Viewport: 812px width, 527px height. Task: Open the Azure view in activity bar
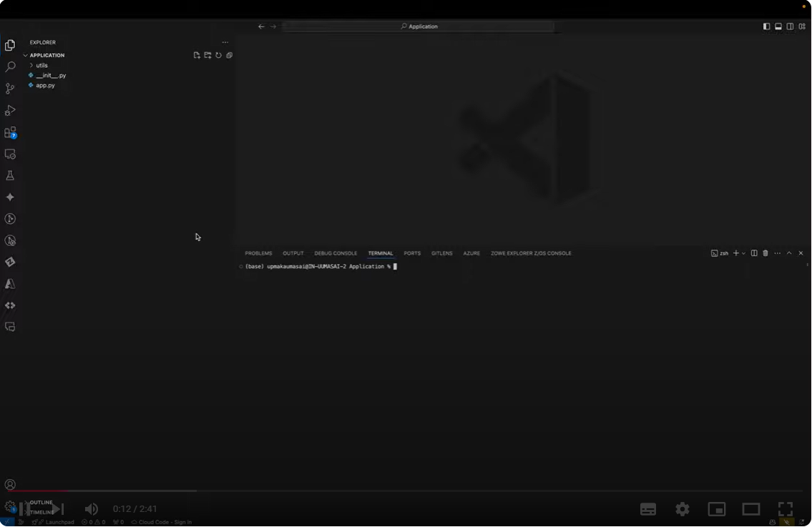tap(10, 284)
